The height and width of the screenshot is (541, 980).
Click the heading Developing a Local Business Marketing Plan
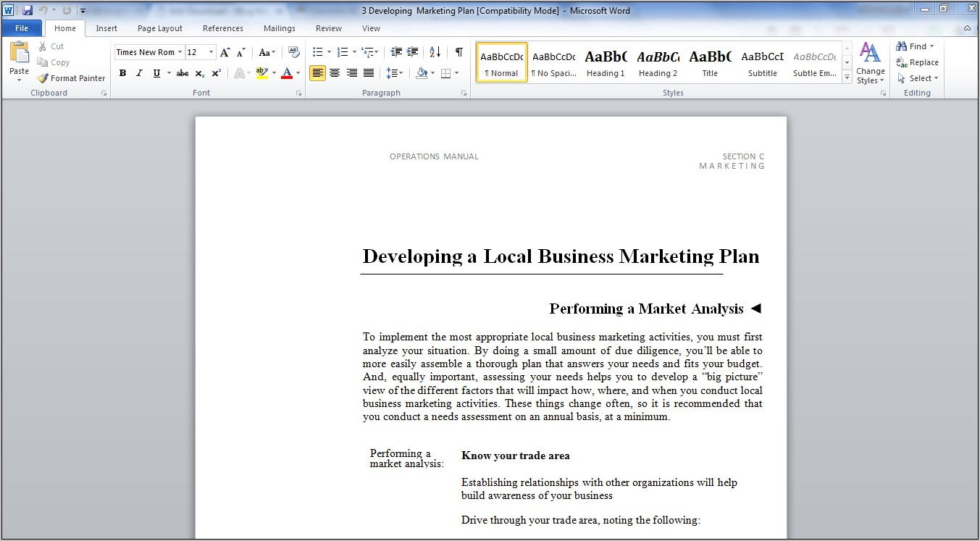pos(561,256)
